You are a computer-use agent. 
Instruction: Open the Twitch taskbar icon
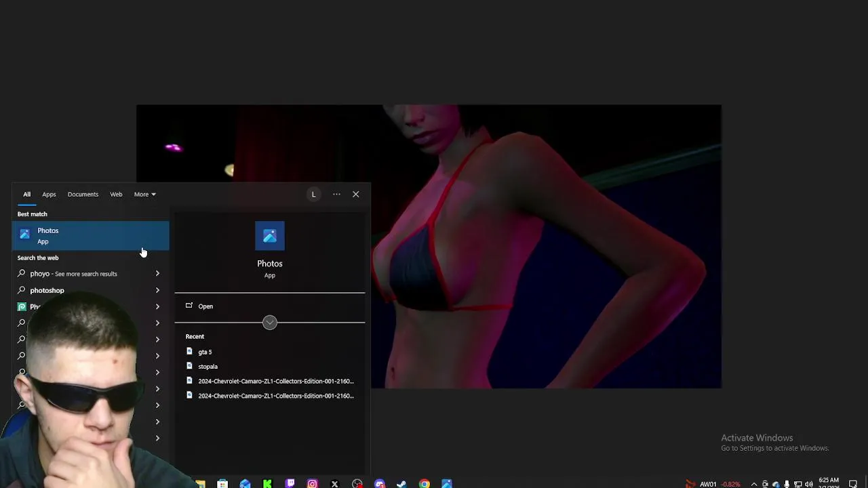point(290,484)
